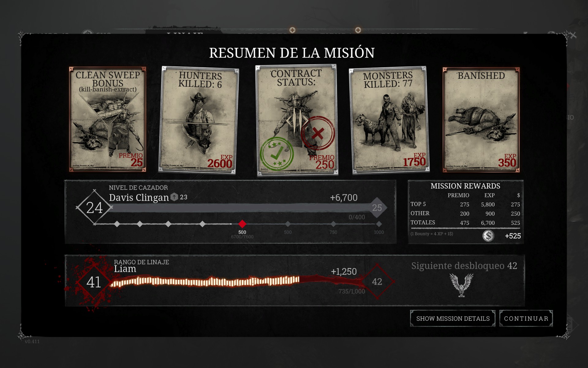The width and height of the screenshot is (588, 368).
Task: Click the CONTINUAR button
Action: pyautogui.click(x=526, y=318)
